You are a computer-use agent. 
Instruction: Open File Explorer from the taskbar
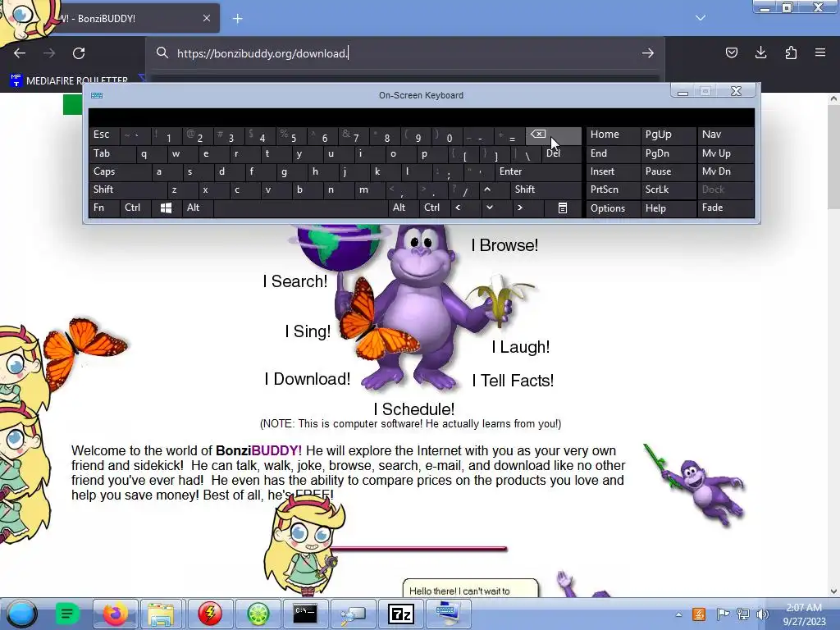tap(161, 614)
